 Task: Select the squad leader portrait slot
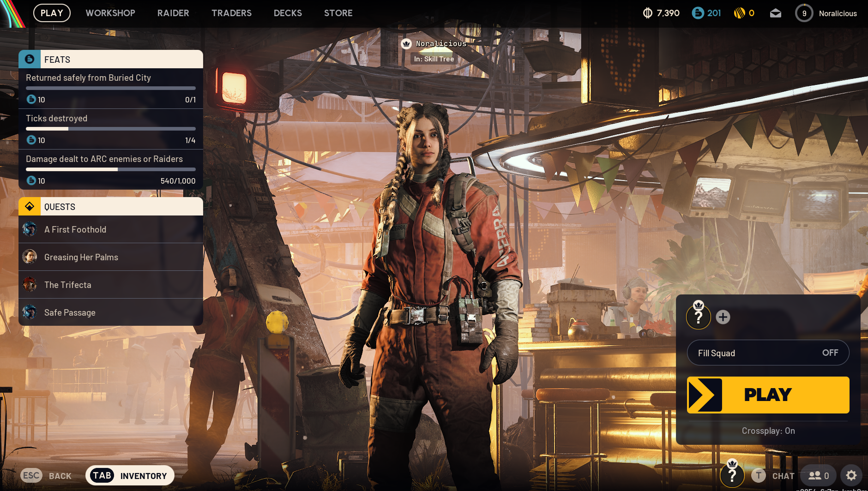[x=698, y=317]
